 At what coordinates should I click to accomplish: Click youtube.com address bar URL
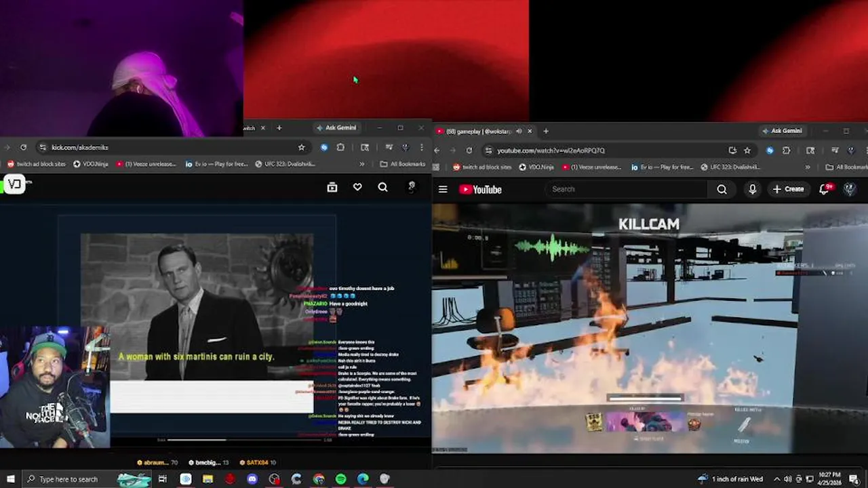pyautogui.click(x=551, y=150)
